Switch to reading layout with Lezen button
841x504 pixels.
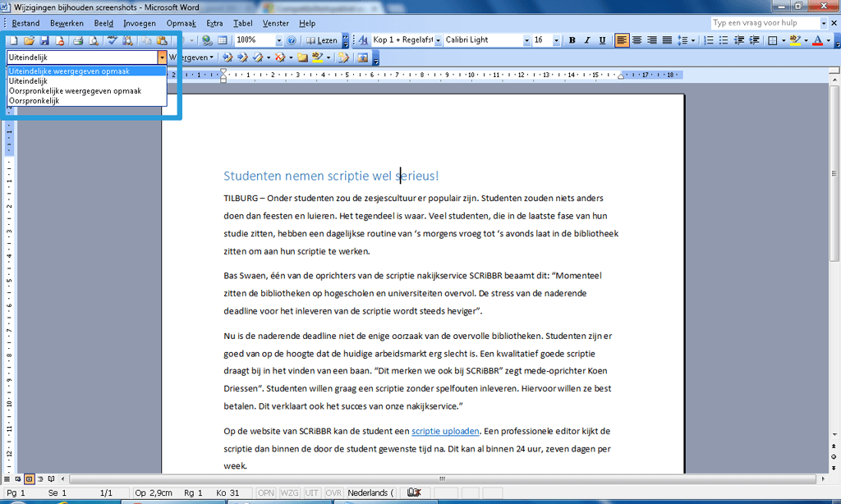point(322,40)
